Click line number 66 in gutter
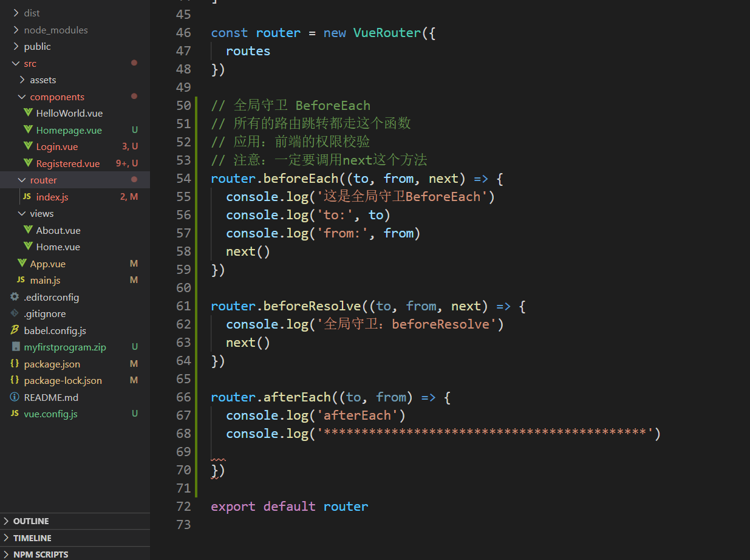Image resolution: width=750 pixels, height=560 pixels. tap(183, 397)
